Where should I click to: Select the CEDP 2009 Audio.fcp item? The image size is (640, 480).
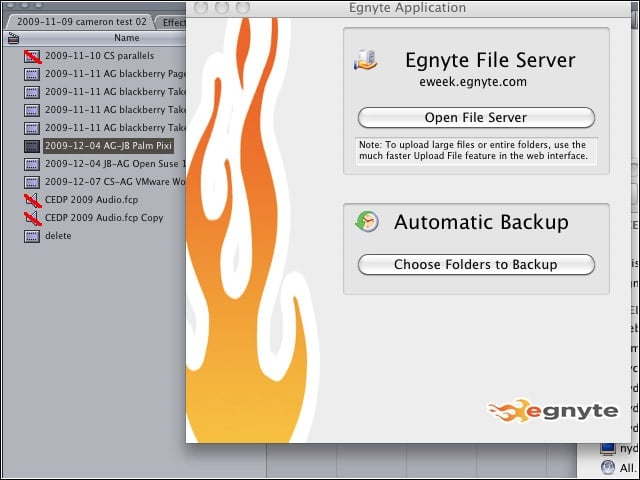pos(91,200)
